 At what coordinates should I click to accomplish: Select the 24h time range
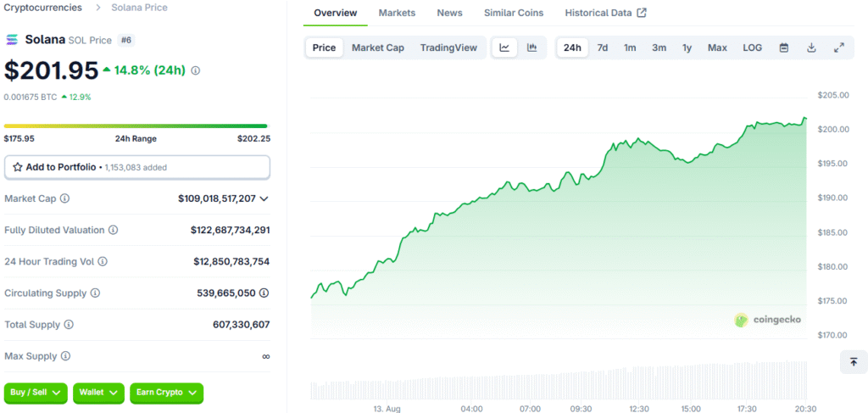tap(572, 47)
